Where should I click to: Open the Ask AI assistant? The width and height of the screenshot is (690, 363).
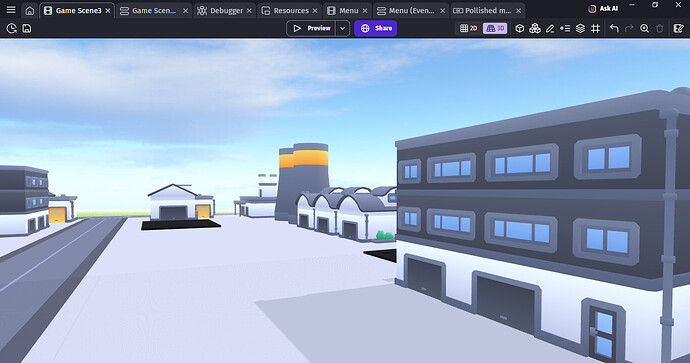[x=603, y=8]
